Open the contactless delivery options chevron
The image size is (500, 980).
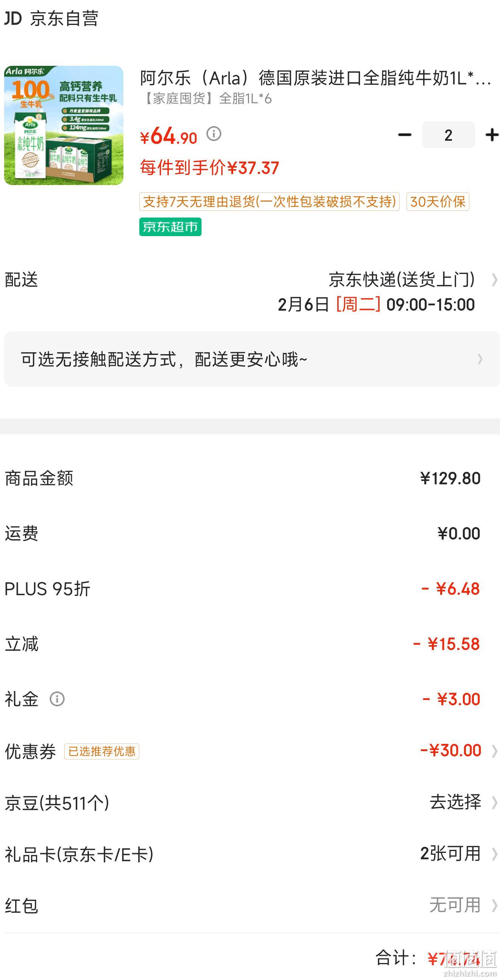point(480,359)
